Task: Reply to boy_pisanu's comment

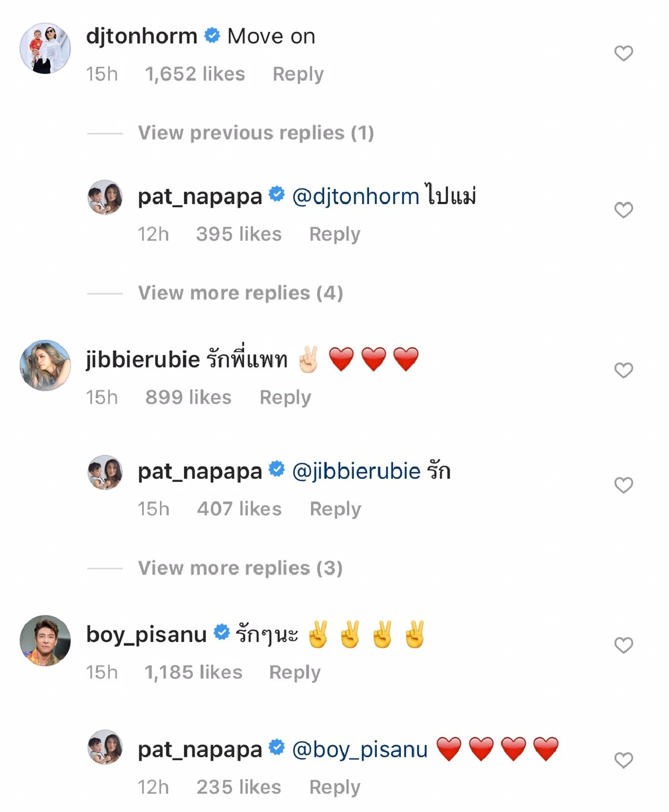Action: coord(294,673)
